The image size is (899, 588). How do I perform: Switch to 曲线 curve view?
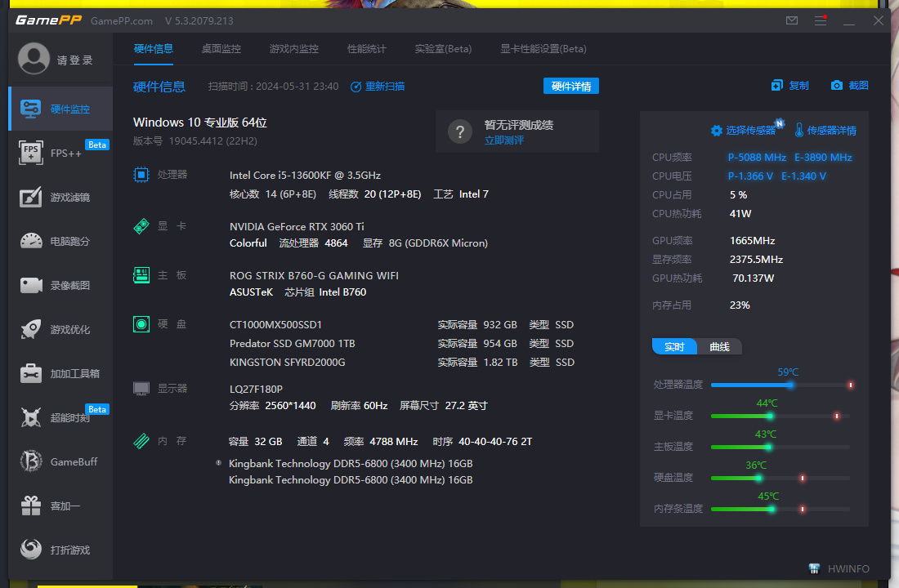click(x=719, y=347)
